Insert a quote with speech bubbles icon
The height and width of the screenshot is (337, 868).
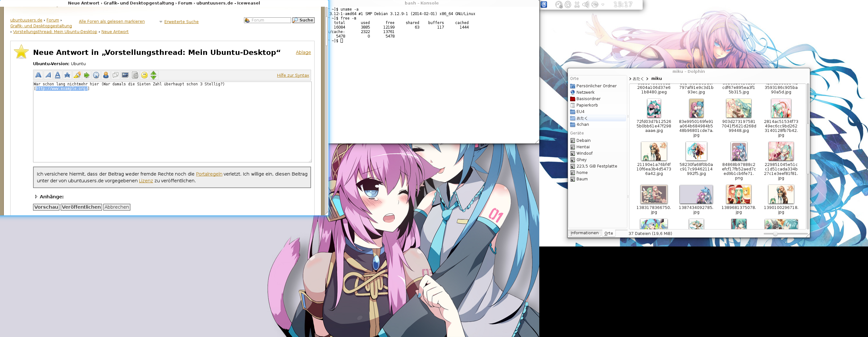coord(115,75)
